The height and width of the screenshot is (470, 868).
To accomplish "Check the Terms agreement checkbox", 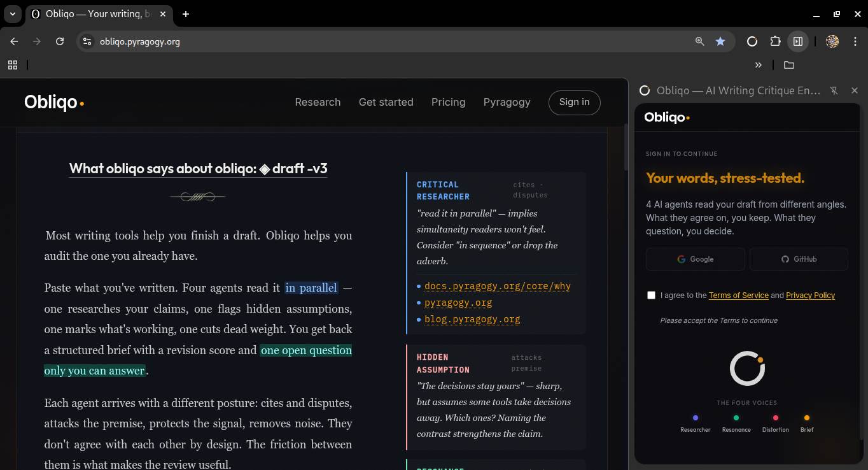I will (651, 295).
